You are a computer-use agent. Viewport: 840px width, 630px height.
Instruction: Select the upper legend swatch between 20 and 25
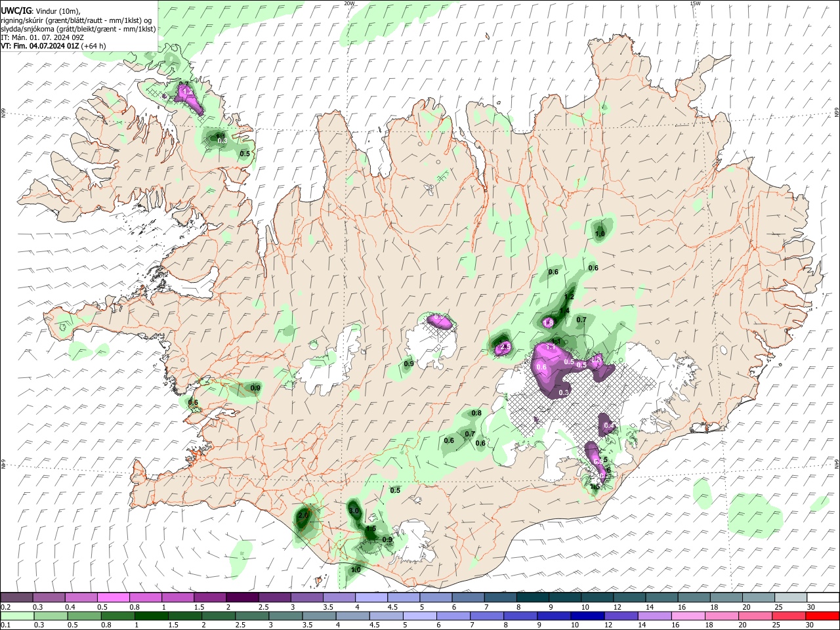pyautogui.click(x=757, y=598)
